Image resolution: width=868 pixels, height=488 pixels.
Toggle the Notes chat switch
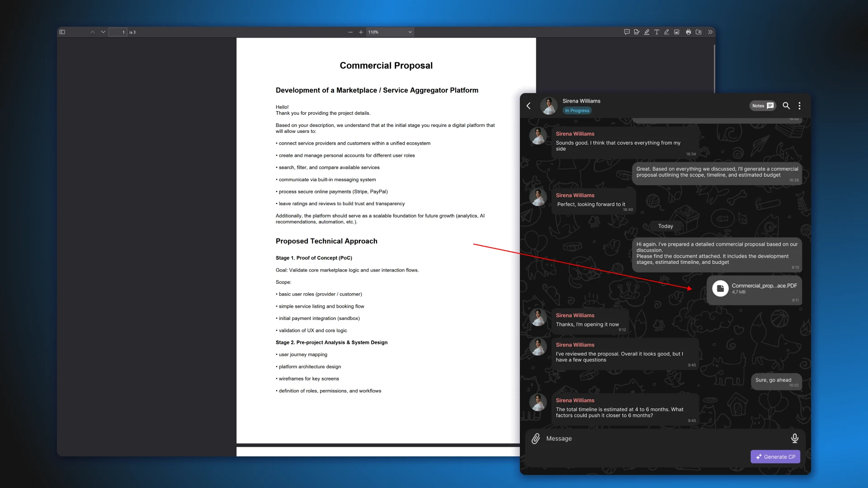762,105
